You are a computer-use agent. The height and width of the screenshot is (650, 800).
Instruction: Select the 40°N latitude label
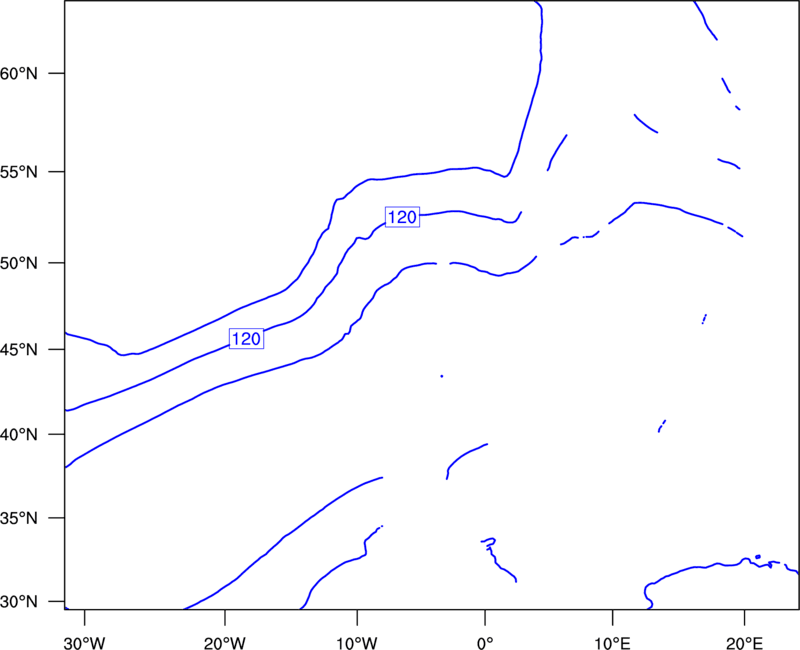[19, 435]
